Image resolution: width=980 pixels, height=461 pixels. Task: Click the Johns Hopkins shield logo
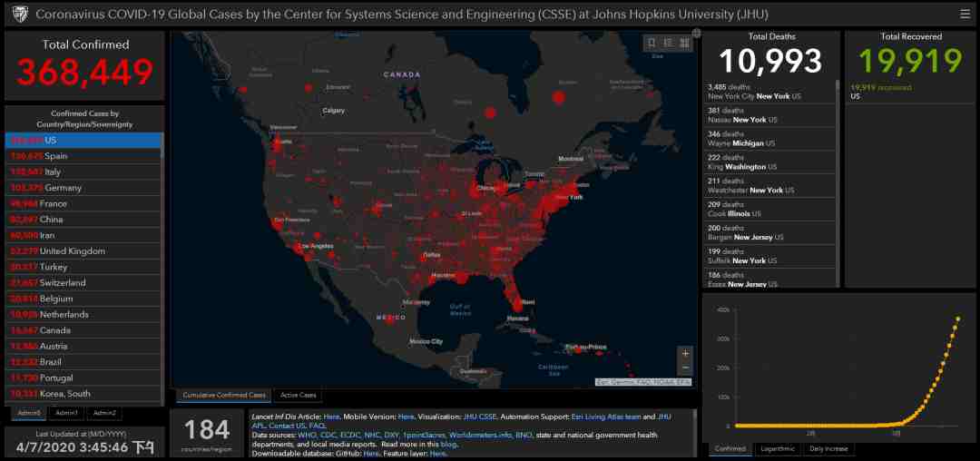[x=20, y=14]
